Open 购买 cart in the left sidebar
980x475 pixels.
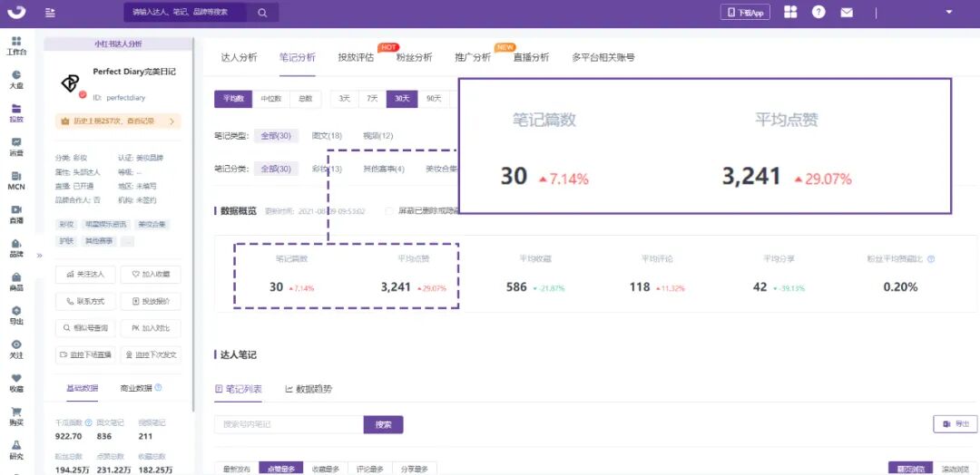[x=16, y=417]
